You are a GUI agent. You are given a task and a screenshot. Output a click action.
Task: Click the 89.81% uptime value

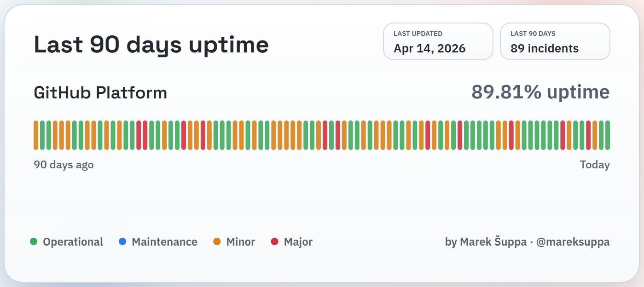(540, 92)
